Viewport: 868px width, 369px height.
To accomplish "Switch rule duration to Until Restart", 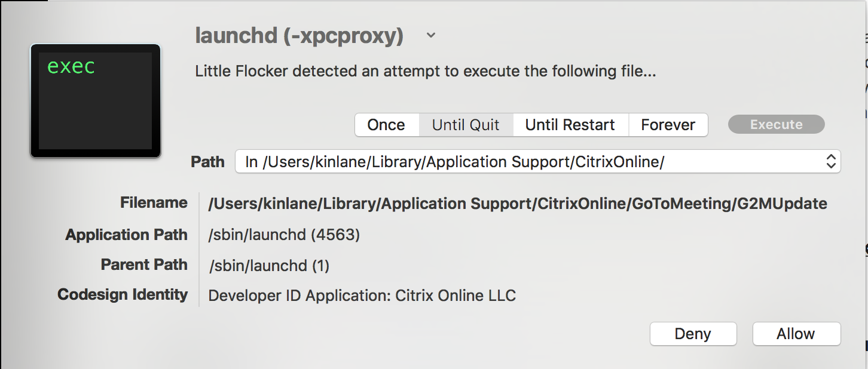I will 570,125.
